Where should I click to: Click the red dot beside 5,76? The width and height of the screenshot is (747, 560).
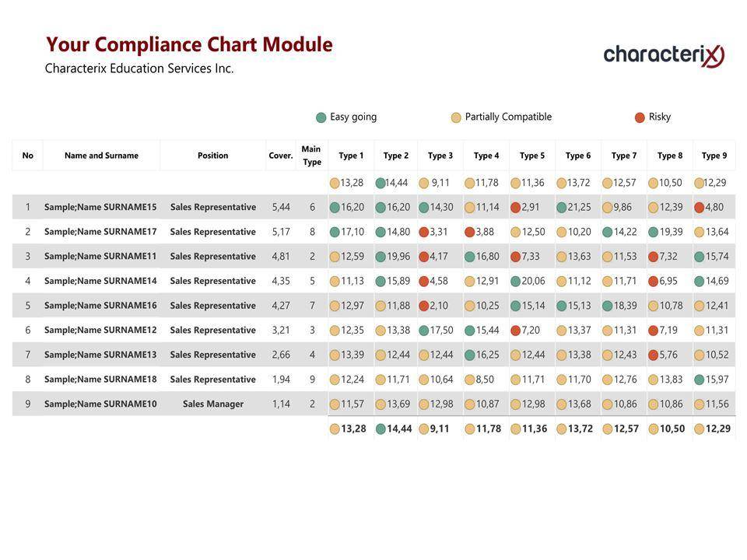click(653, 355)
